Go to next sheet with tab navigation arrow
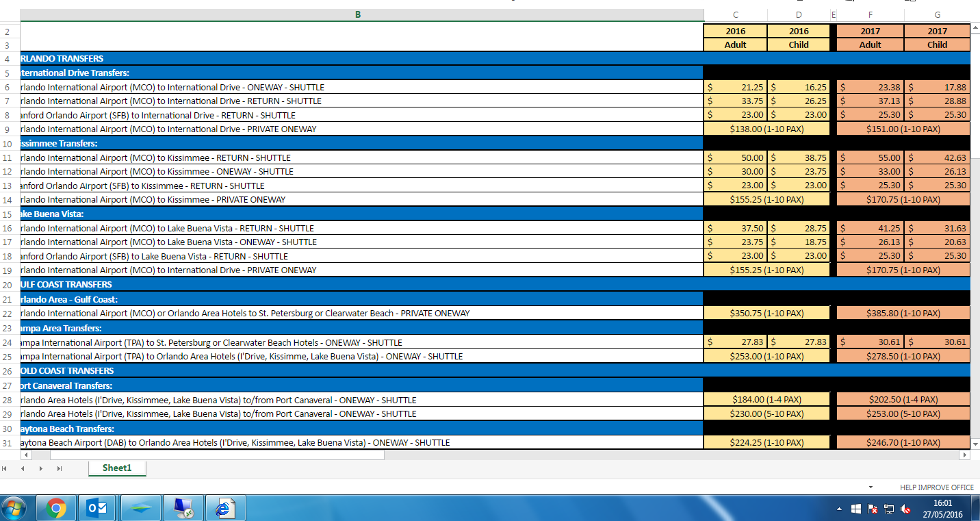980x521 pixels. click(40, 468)
